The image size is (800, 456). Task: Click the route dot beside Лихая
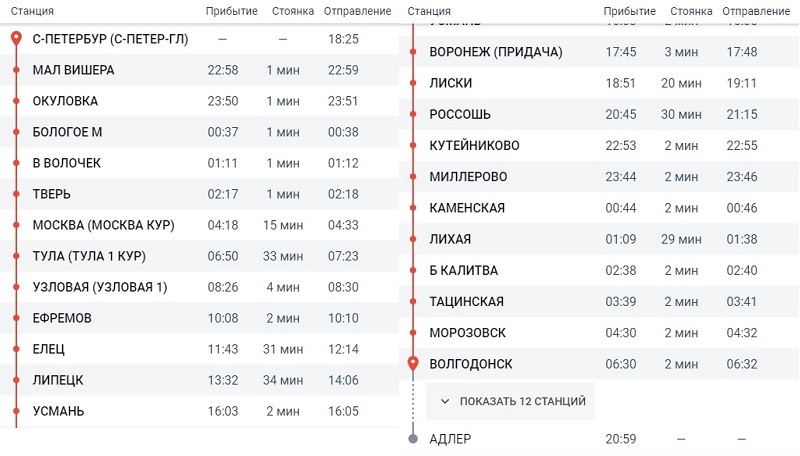pyautogui.click(x=414, y=239)
